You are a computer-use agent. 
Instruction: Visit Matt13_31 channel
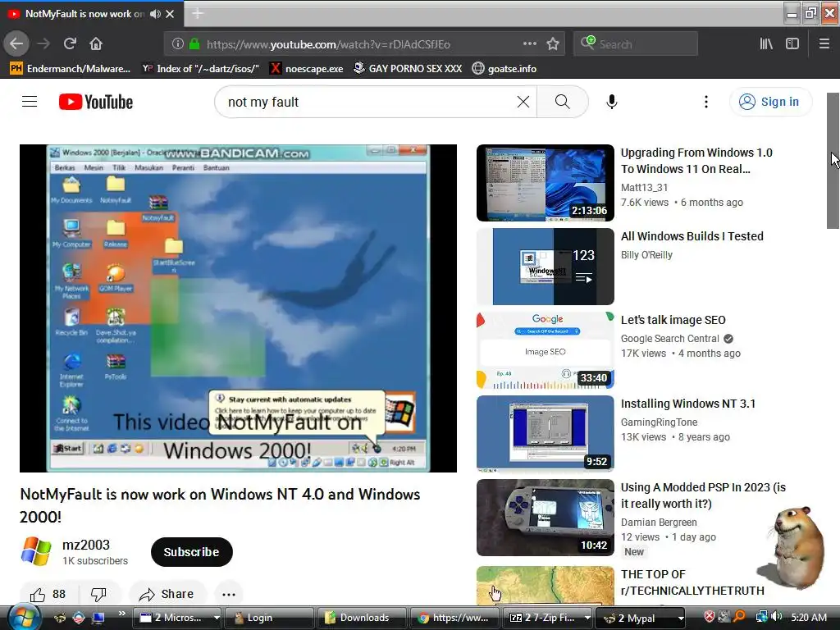point(645,188)
